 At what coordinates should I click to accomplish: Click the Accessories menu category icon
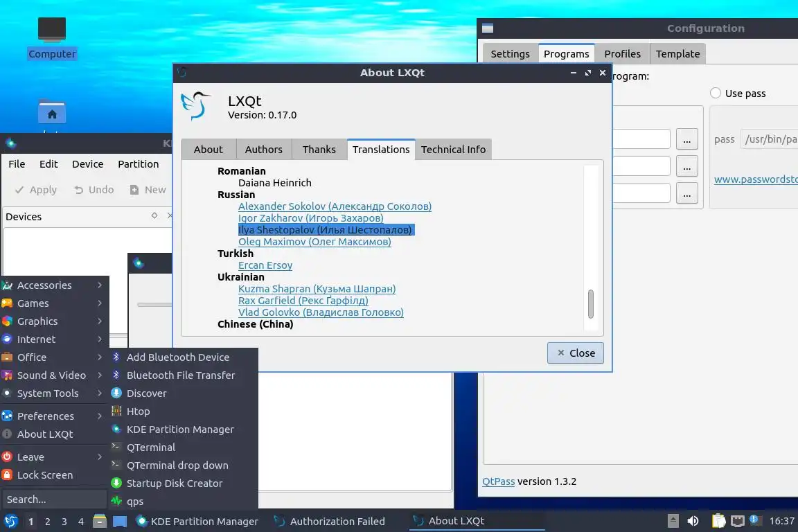click(x=7, y=285)
